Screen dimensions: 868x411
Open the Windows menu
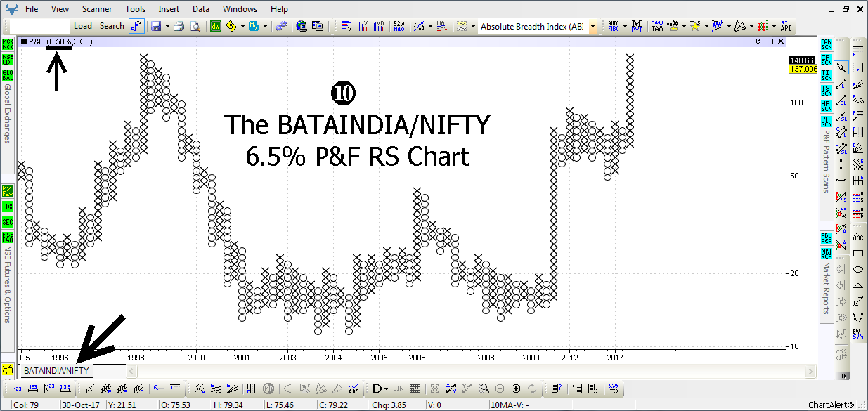240,9
